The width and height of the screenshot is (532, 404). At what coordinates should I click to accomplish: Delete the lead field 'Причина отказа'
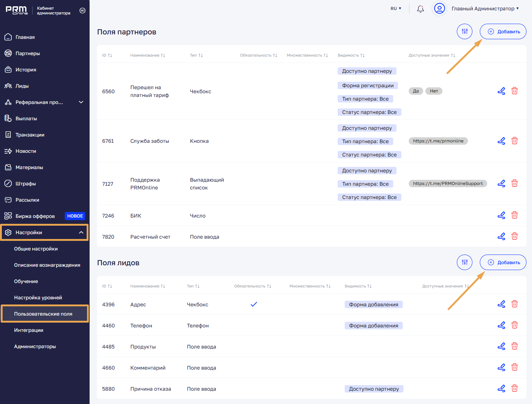point(514,388)
